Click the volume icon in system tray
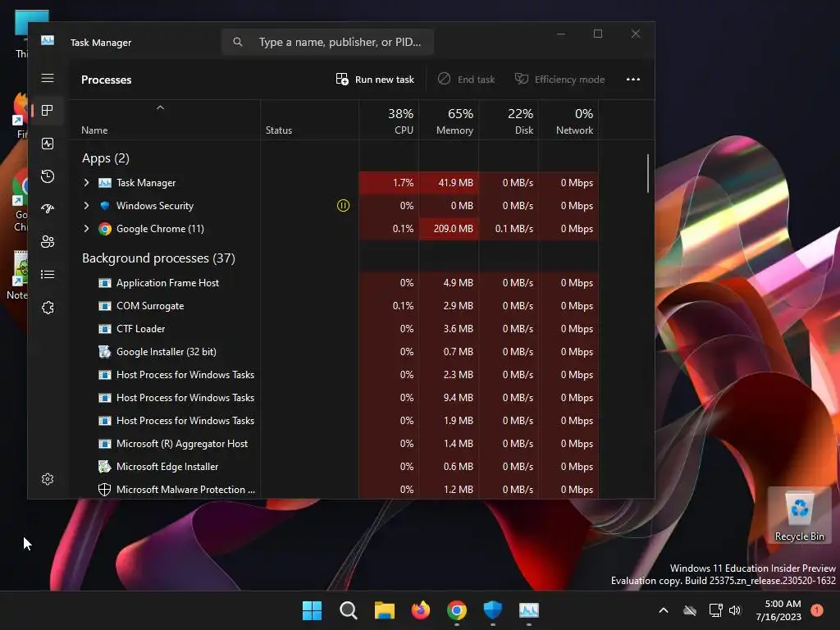 (x=735, y=610)
